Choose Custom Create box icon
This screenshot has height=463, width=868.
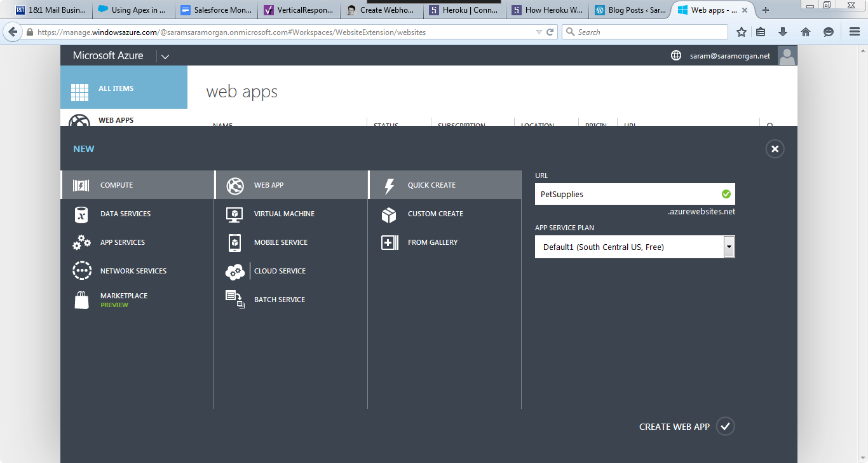[389, 214]
